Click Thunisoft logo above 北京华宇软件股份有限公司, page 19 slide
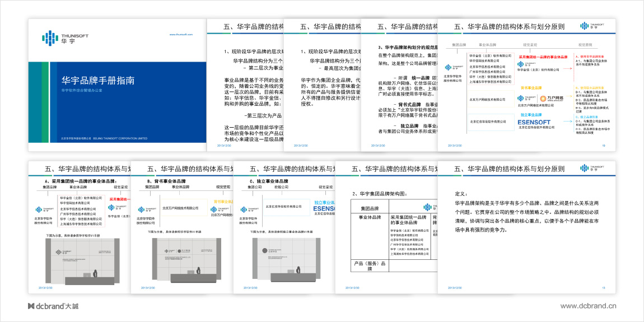Image resolution: width=644 pixels, height=322 pixels. click(455, 67)
